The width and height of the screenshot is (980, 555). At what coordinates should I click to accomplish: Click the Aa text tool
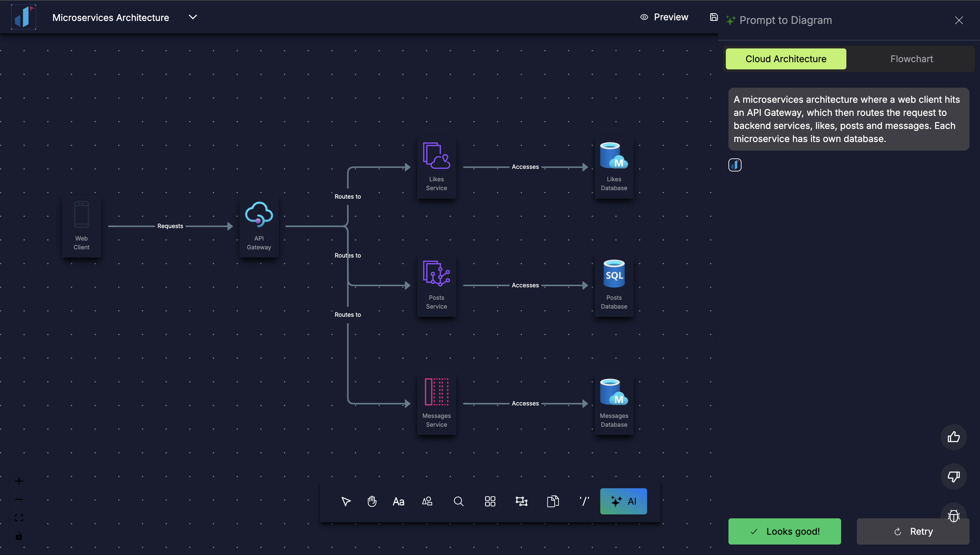click(398, 501)
